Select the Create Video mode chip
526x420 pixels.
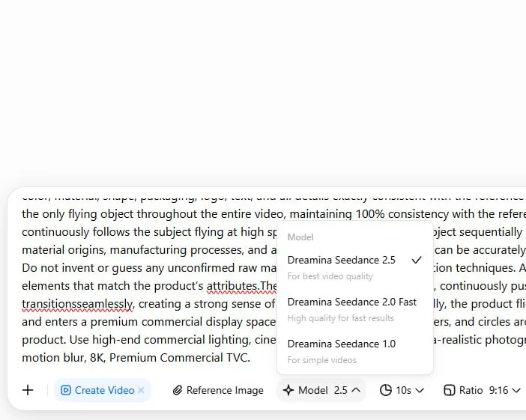[x=103, y=390]
